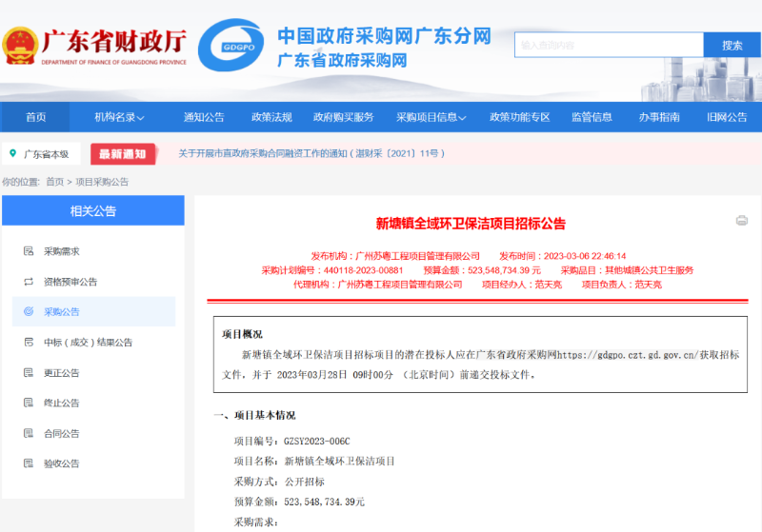Focus the search query input field
The height and width of the screenshot is (532, 762).
[x=609, y=45]
